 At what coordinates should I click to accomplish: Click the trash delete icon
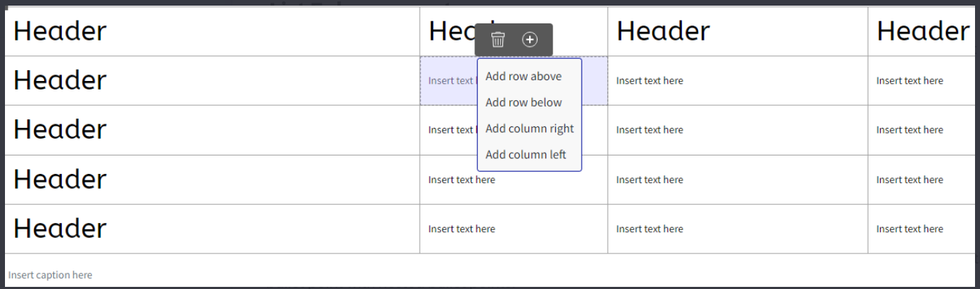coord(498,40)
